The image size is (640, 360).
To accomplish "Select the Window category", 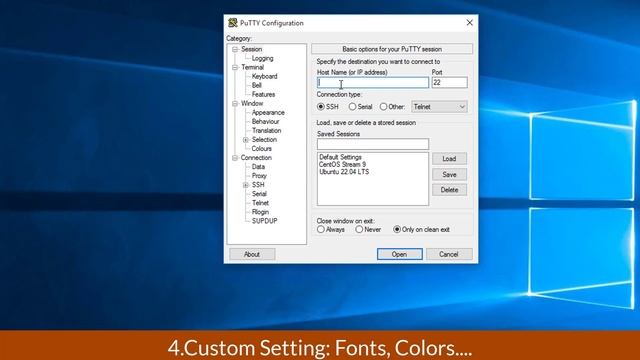I will (252, 103).
